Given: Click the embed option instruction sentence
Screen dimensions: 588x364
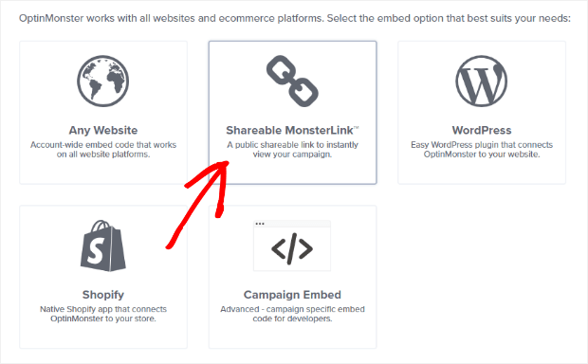Looking at the screenshot, I should [x=295, y=18].
